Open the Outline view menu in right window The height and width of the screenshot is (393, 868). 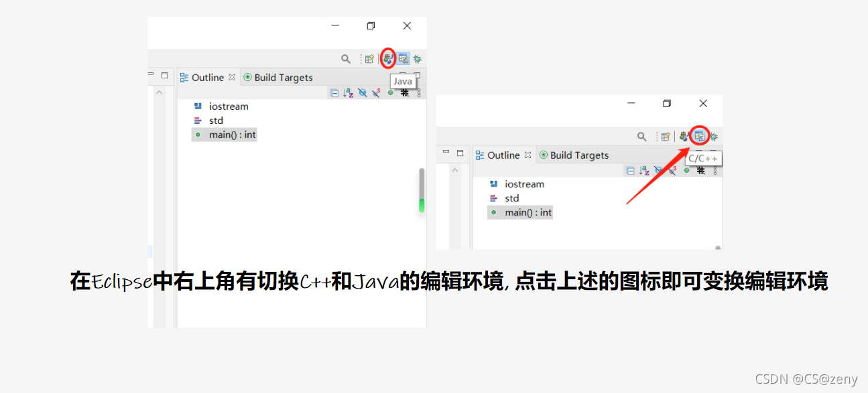[715, 171]
